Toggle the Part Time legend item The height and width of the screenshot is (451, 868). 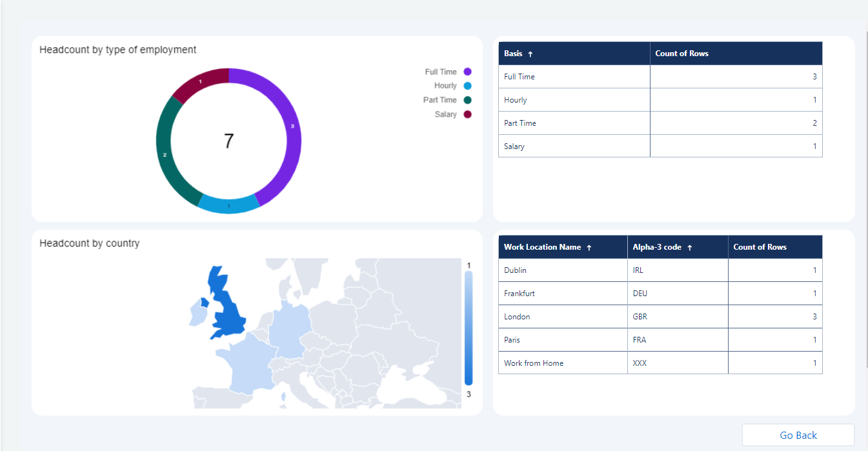pyautogui.click(x=440, y=100)
